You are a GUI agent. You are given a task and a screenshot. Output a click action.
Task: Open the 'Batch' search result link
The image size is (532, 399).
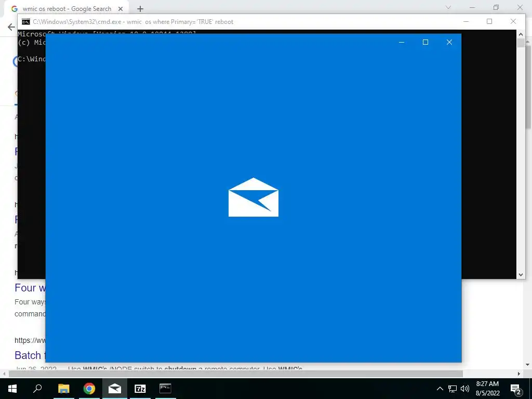point(30,355)
